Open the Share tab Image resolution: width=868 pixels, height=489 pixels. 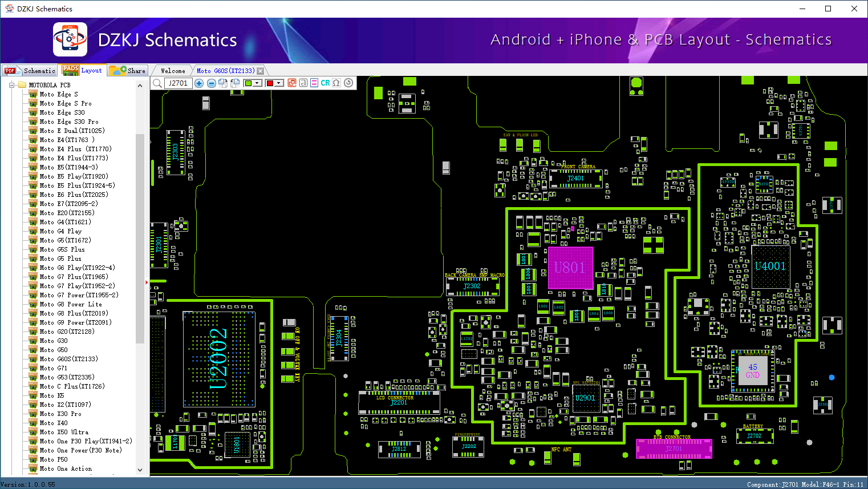pos(128,71)
